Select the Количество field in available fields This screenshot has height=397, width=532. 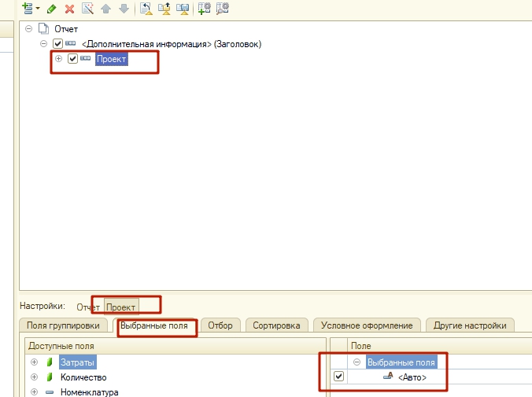[83, 377]
